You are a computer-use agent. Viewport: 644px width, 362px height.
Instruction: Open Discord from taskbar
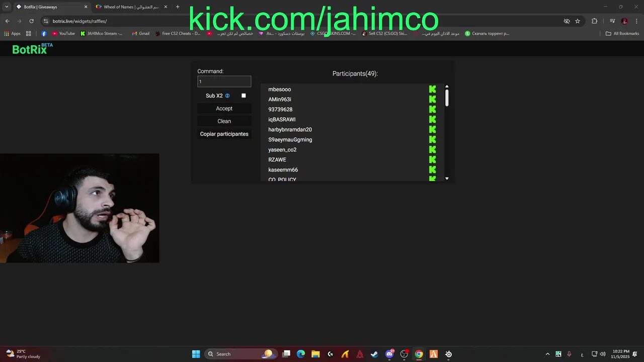[x=389, y=354]
